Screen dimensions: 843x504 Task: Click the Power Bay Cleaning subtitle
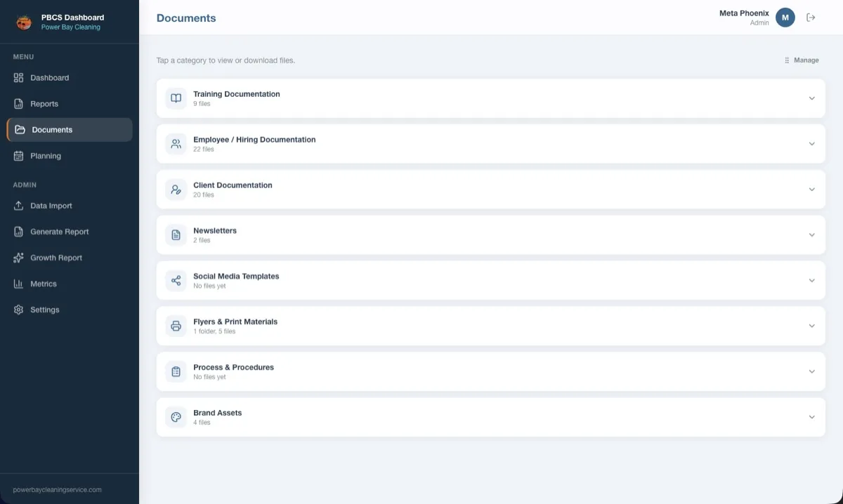(x=70, y=27)
